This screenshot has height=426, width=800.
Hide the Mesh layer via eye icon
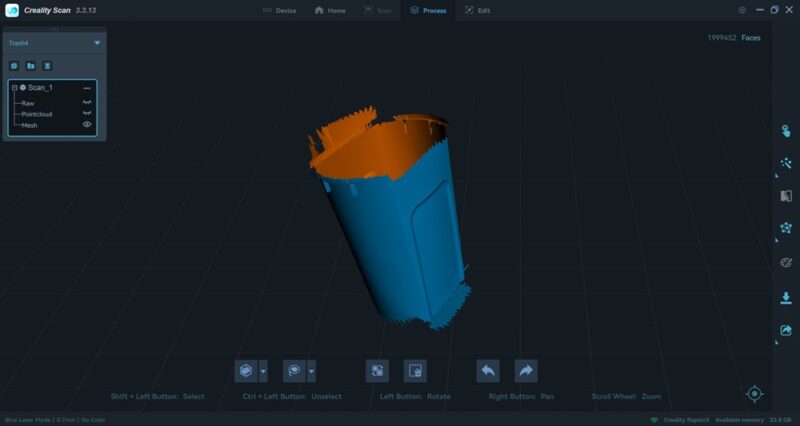click(x=87, y=124)
